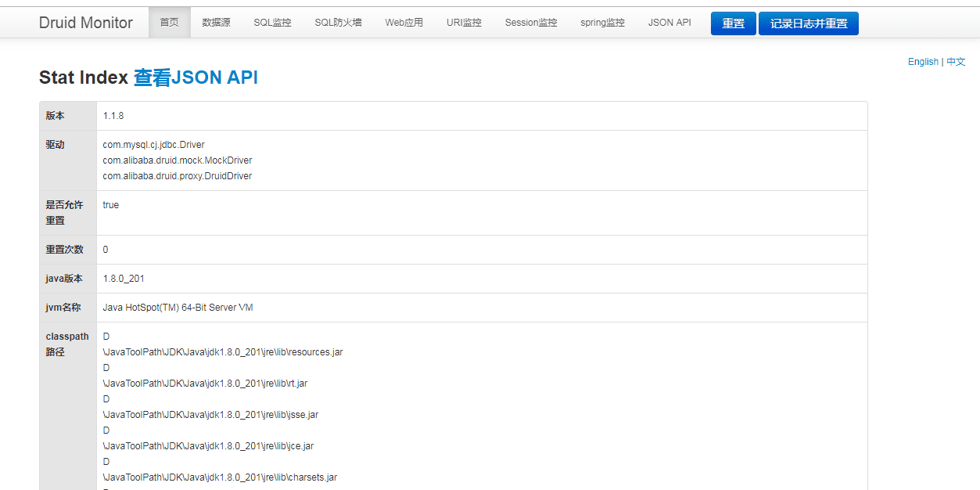Open the Druid Monitor brand link

[86, 23]
